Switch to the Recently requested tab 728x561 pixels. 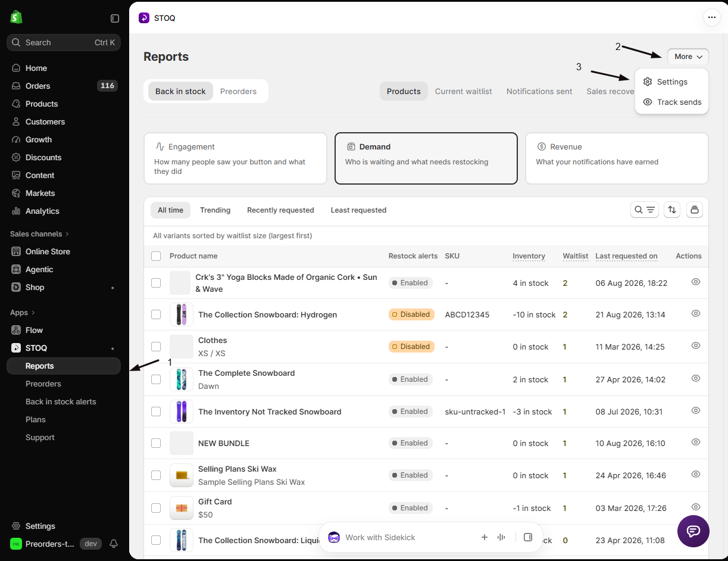tap(280, 210)
